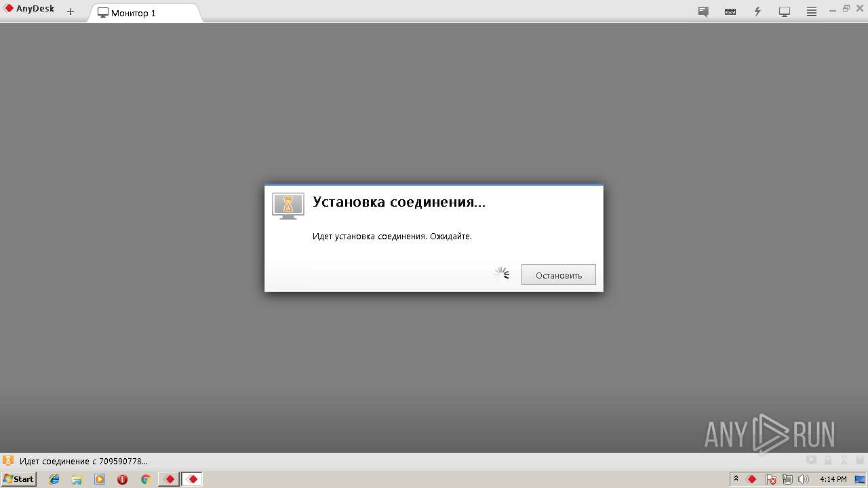Show hidden system tray icons
Screen dimensions: 868x488
tap(736, 479)
